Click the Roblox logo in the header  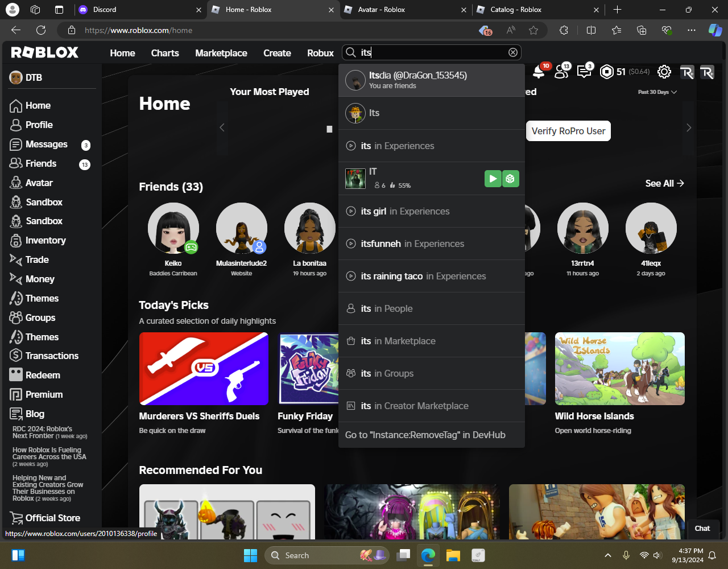(45, 52)
